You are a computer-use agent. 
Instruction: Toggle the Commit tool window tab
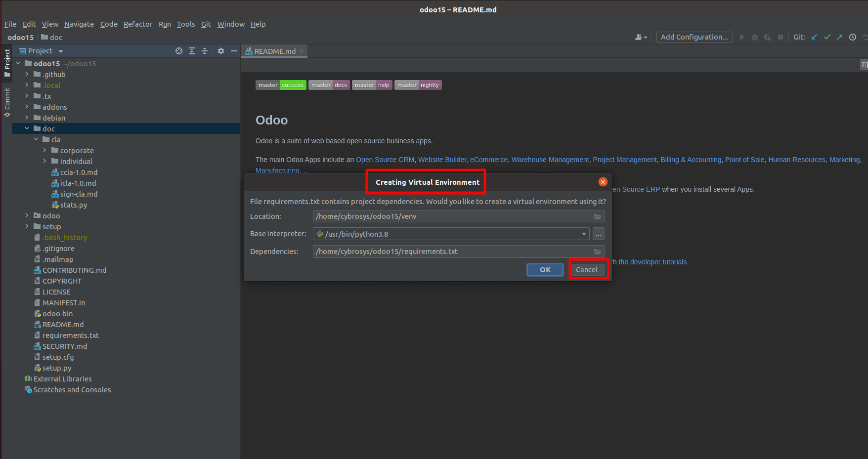point(7,101)
